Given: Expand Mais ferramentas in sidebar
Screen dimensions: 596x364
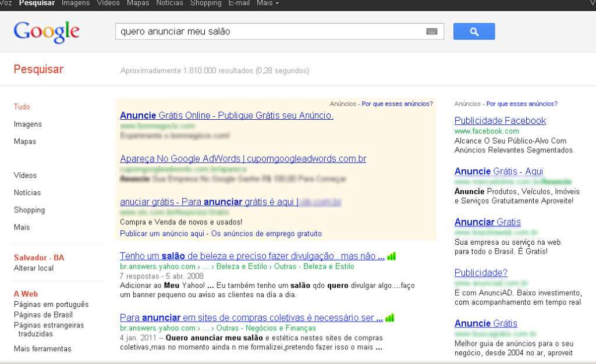Looking at the screenshot, I should coord(42,349).
